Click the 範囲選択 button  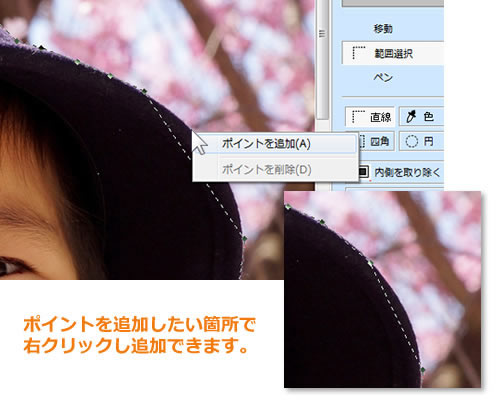tap(393, 53)
